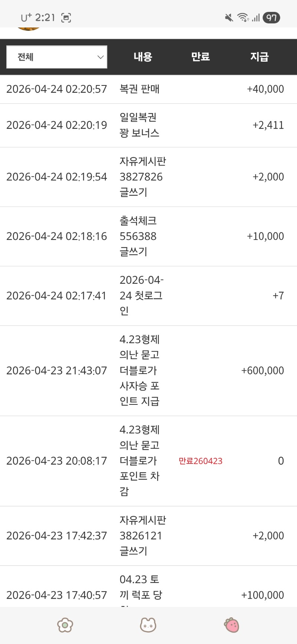Screen dimensions: 297x644
Task: Open the 복권 판매 entry
Action: coord(140,89)
